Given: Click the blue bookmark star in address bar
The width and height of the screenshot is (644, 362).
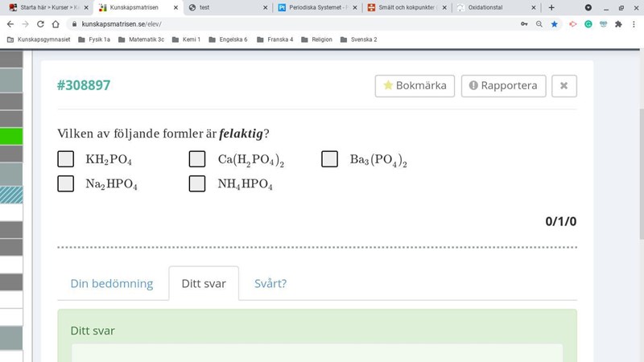Looking at the screenshot, I should point(555,24).
